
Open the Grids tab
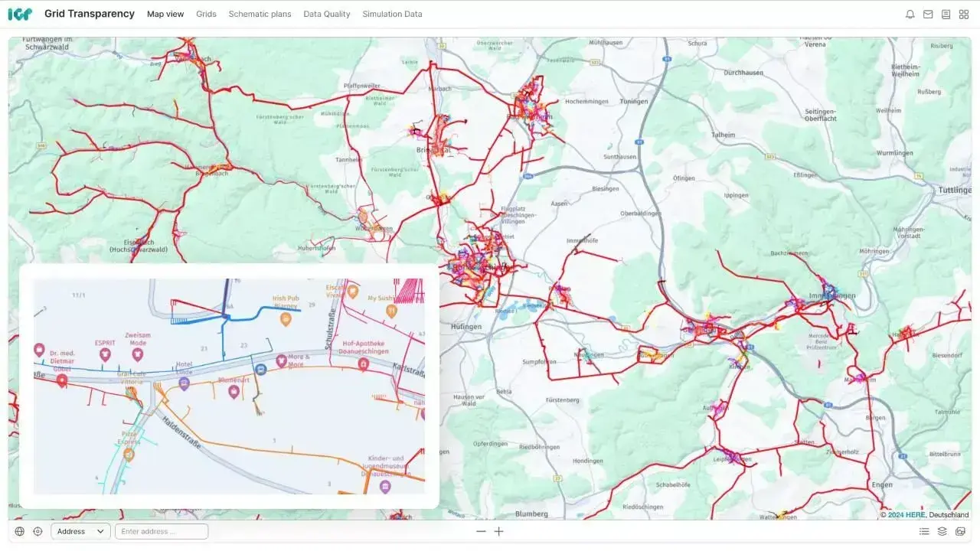pyautogui.click(x=206, y=14)
